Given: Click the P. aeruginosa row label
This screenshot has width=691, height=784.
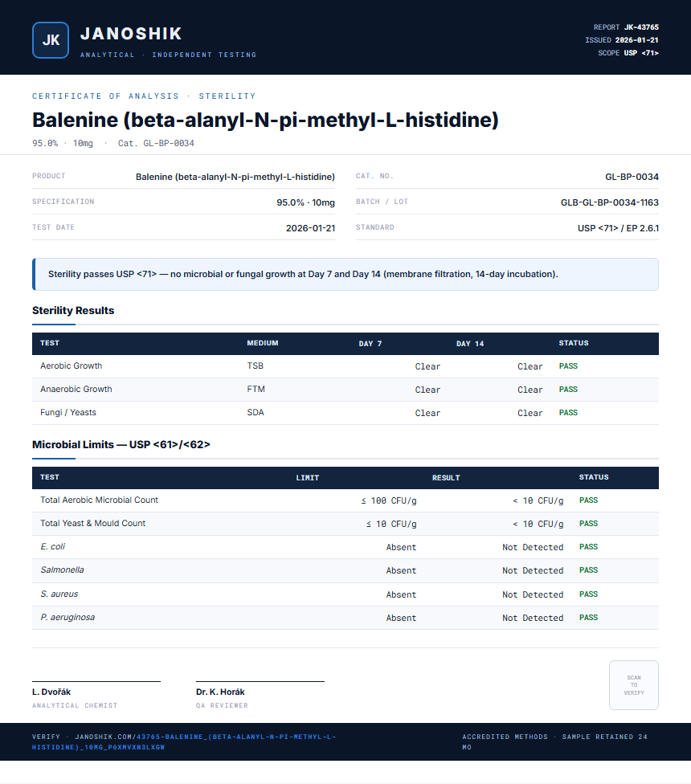Looking at the screenshot, I should (x=67, y=618).
